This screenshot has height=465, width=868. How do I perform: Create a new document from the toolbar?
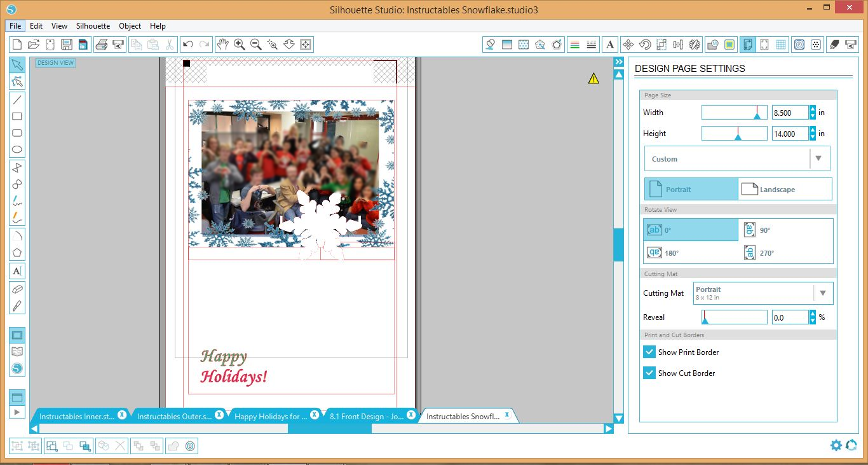pos(17,45)
